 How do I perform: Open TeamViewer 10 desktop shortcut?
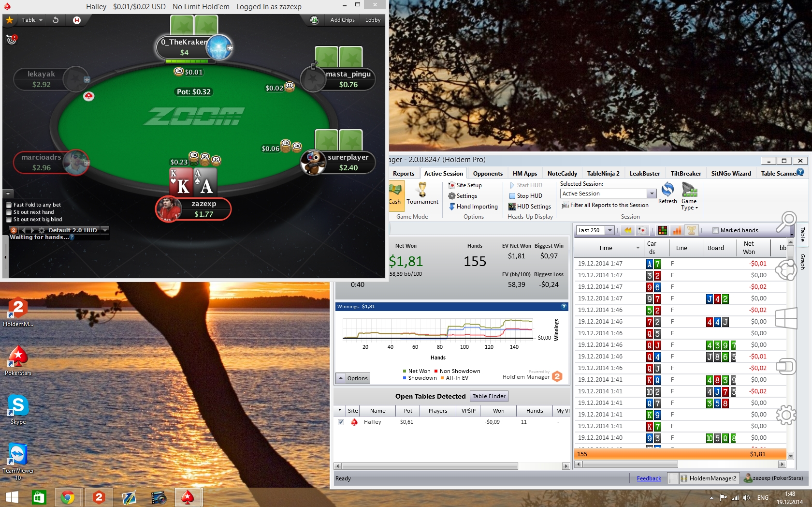18,462
